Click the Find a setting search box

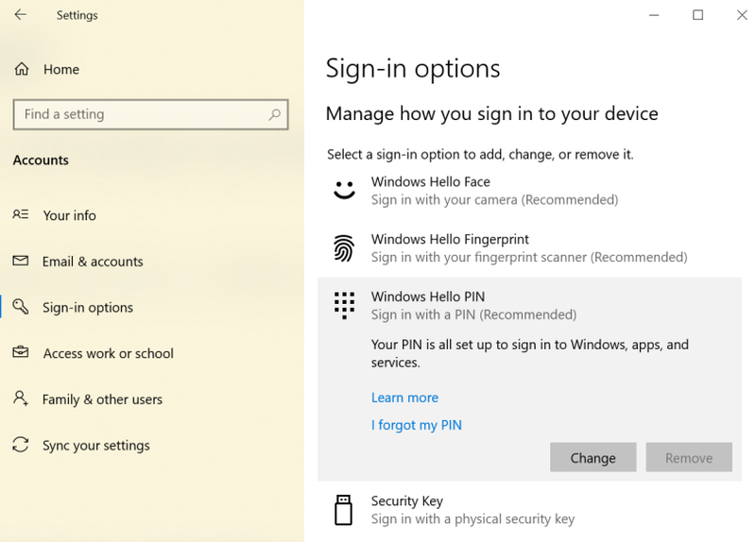point(151,114)
